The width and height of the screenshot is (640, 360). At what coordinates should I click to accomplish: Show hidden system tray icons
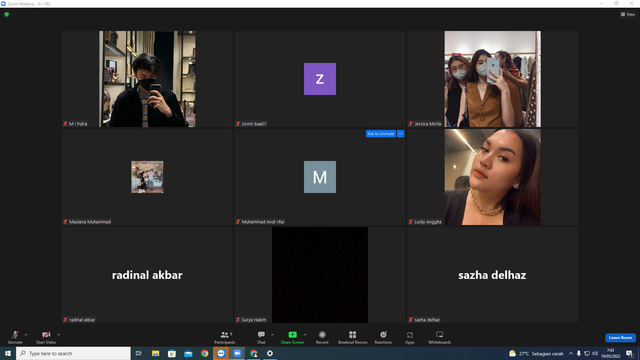click(571, 353)
